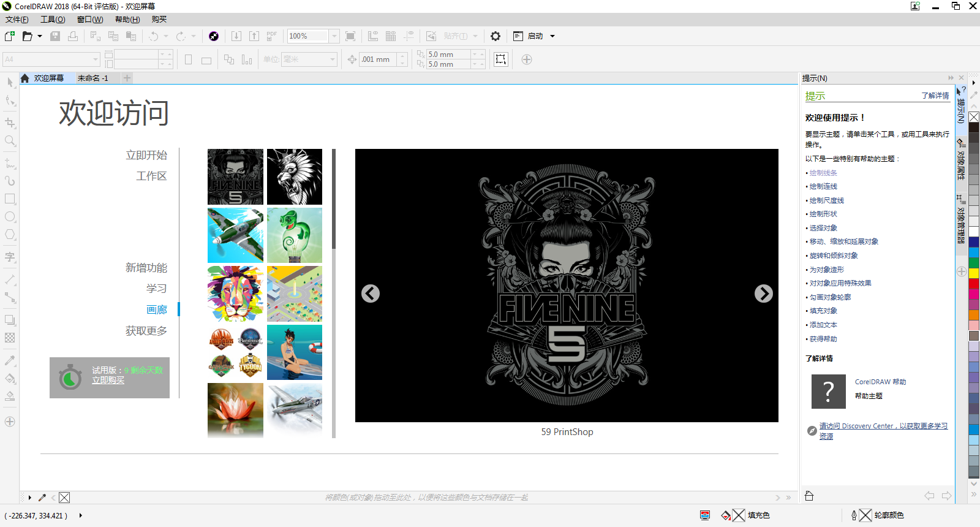
Task: Select the Polygon tool
Action: coord(10,235)
